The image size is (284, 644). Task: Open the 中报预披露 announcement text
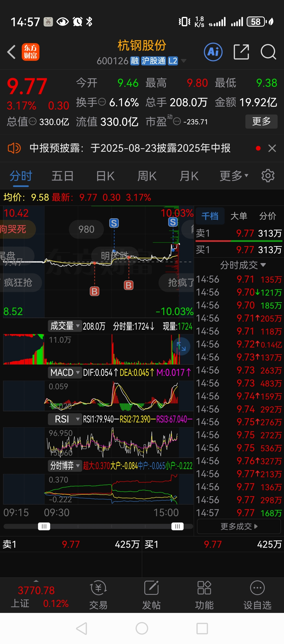coord(130,148)
